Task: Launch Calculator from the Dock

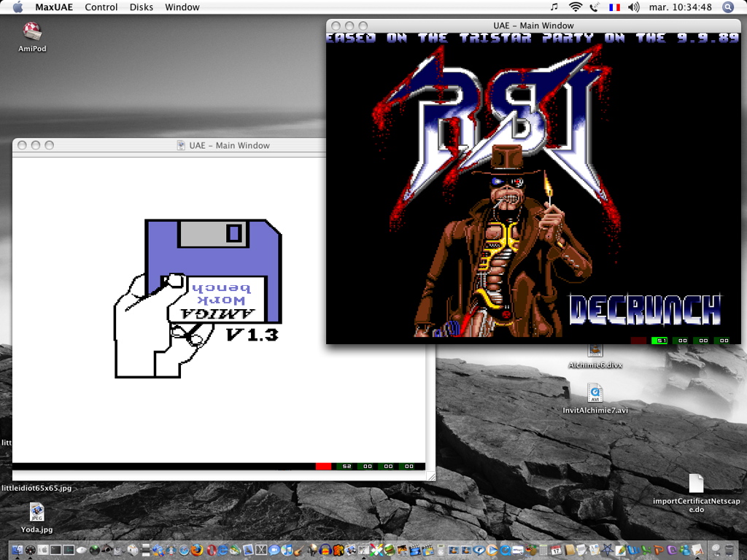Action: point(543,550)
